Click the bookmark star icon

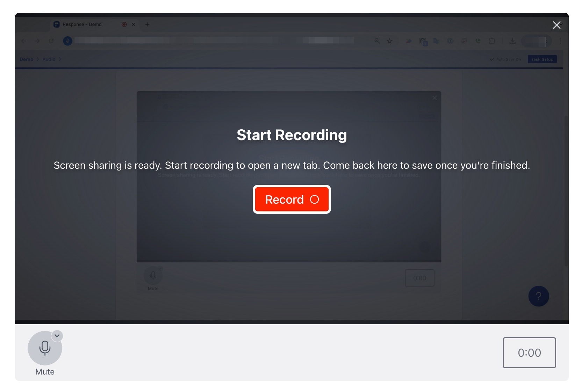click(389, 41)
